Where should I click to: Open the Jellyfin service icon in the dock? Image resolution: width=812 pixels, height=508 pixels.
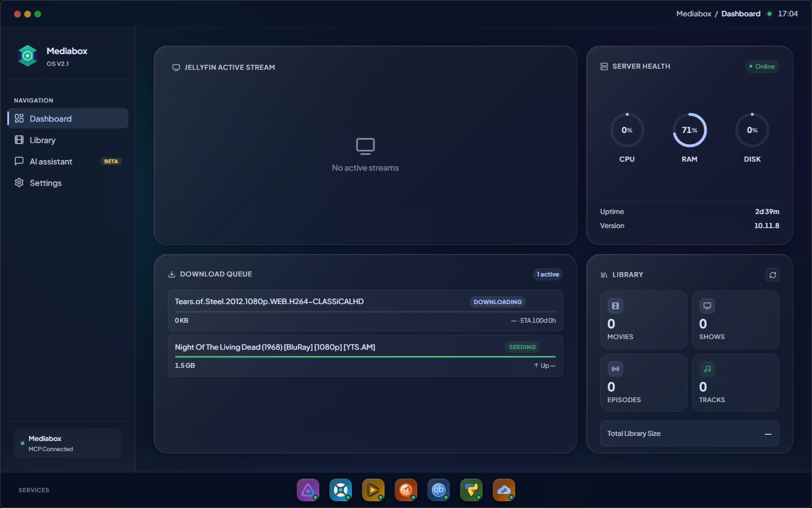coord(308,490)
